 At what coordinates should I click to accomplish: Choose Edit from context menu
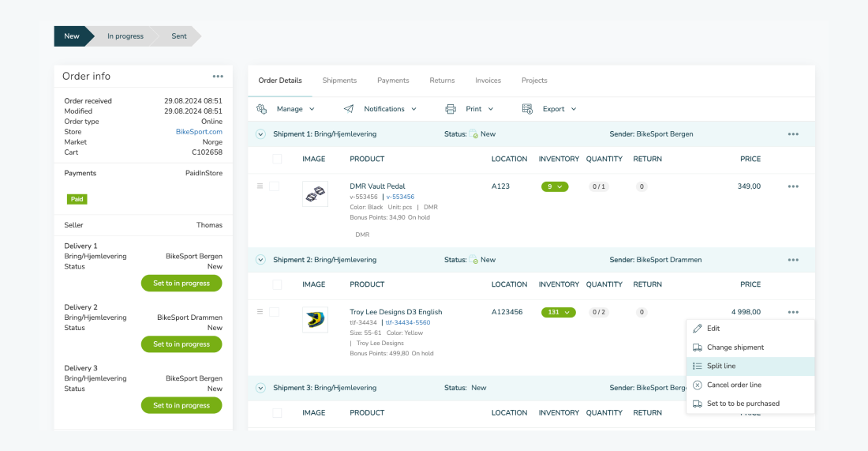coord(750,329)
